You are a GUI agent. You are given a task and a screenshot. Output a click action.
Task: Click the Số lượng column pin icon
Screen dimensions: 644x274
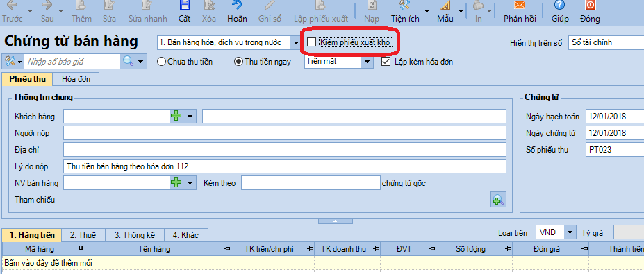pyautogui.click(x=509, y=248)
